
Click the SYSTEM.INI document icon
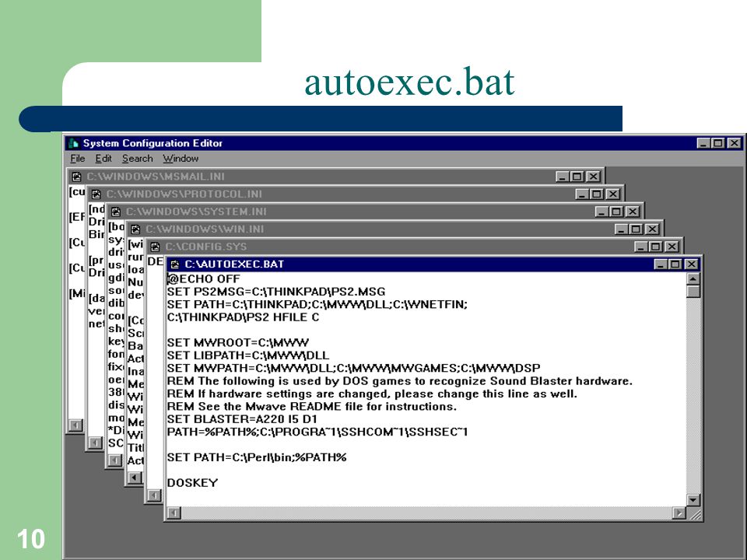point(116,212)
